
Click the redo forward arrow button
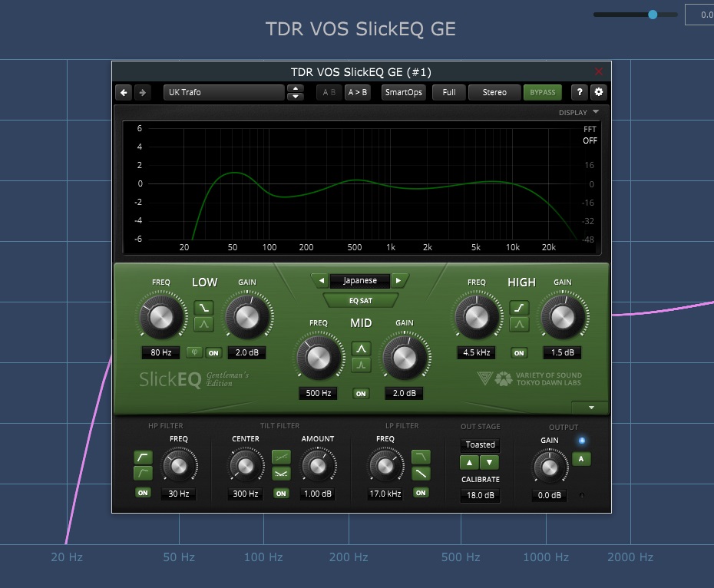click(143, 92)
